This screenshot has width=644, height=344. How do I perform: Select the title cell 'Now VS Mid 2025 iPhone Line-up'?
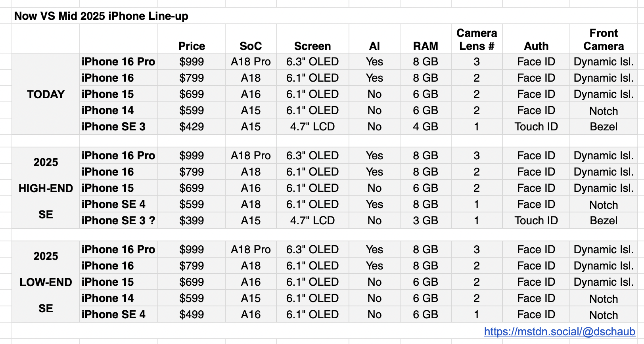101,16
